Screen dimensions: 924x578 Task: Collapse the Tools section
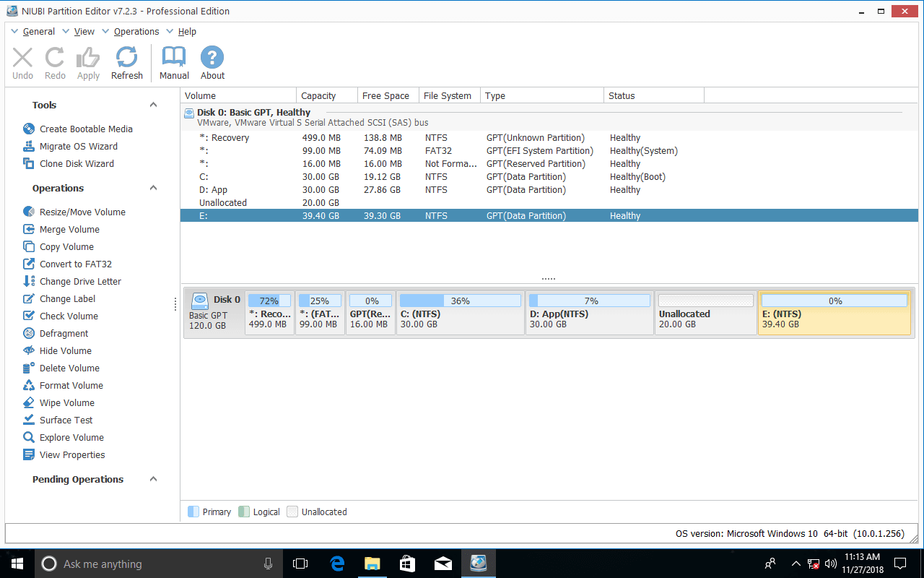tap(153, 105)
